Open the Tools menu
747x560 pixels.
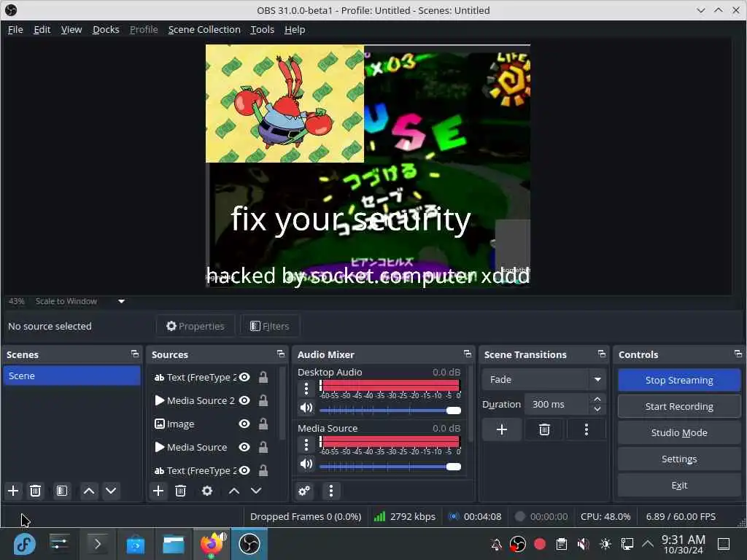263,29
